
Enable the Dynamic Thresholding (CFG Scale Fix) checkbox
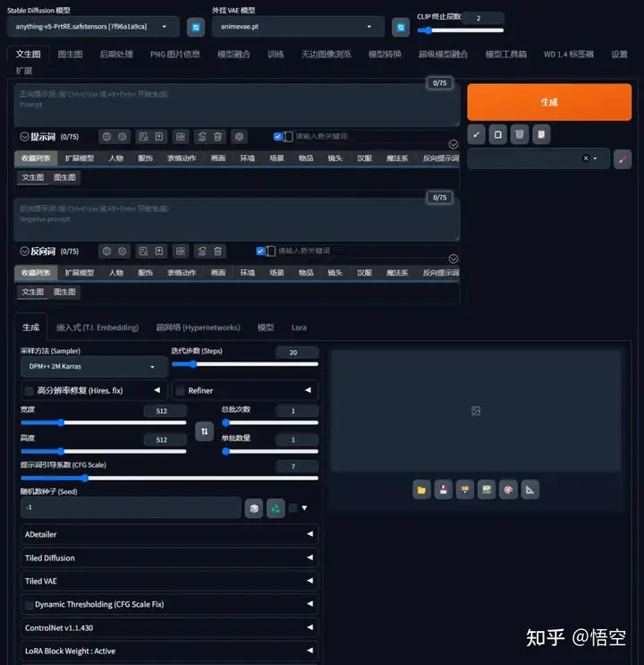pyautogui.click(x=29, y=605)
